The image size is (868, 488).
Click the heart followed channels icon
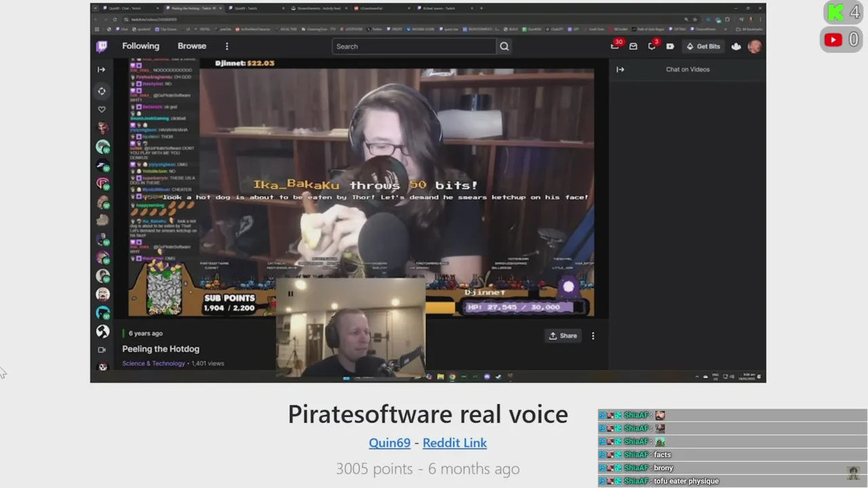pos(102,109)
